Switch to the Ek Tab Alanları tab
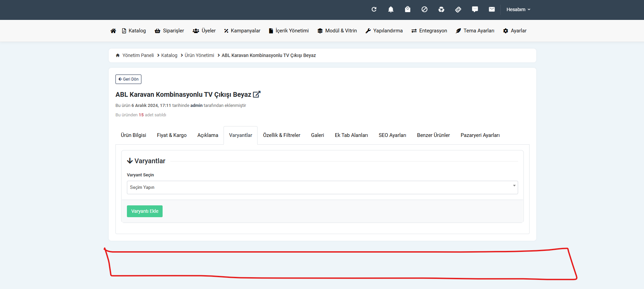Screen dimensions: 644x289 pos(351,135)
